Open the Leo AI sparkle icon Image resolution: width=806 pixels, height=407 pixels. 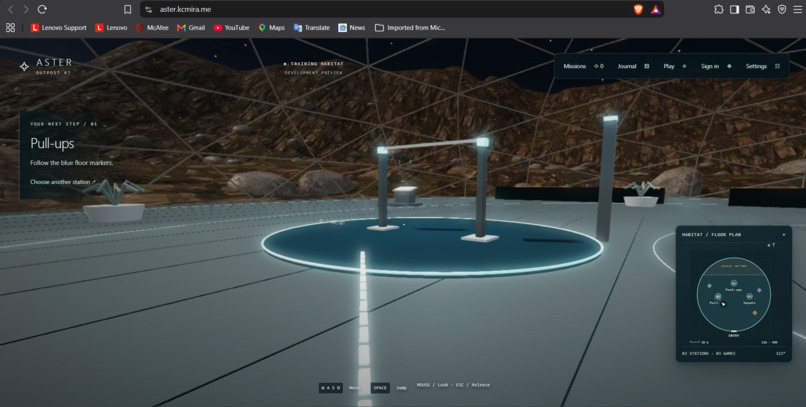(x=766, y=9)
